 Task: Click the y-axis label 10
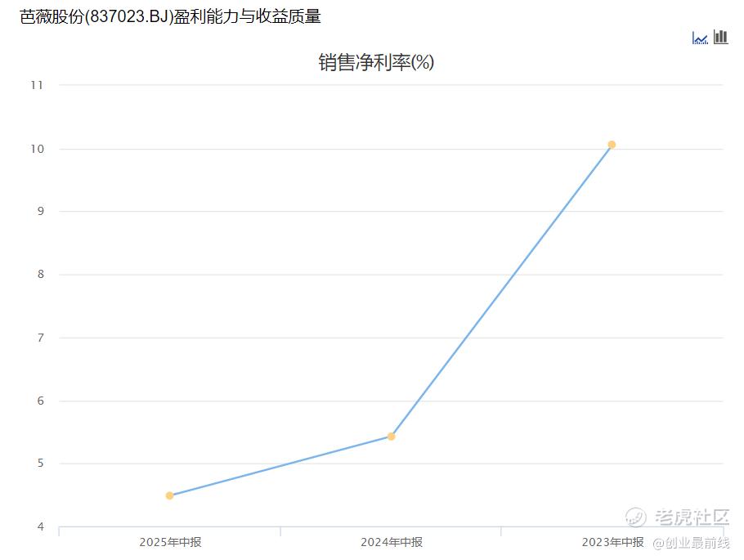click(x=37, y=149)
